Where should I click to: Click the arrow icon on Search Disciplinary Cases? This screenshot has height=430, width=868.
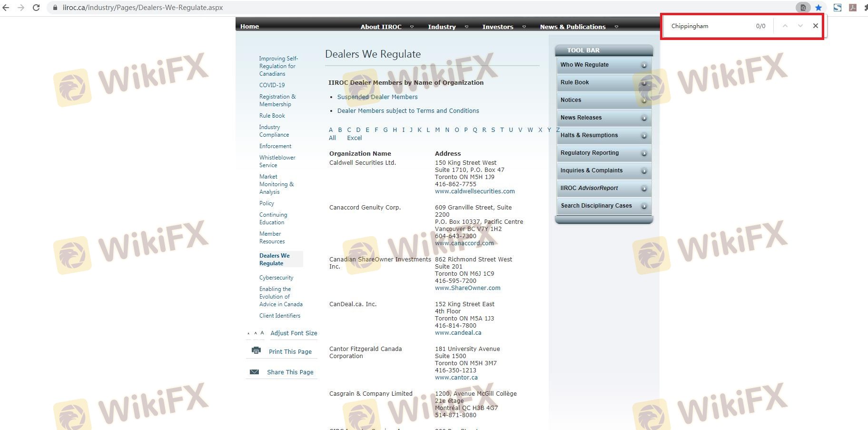coord(644,206)
